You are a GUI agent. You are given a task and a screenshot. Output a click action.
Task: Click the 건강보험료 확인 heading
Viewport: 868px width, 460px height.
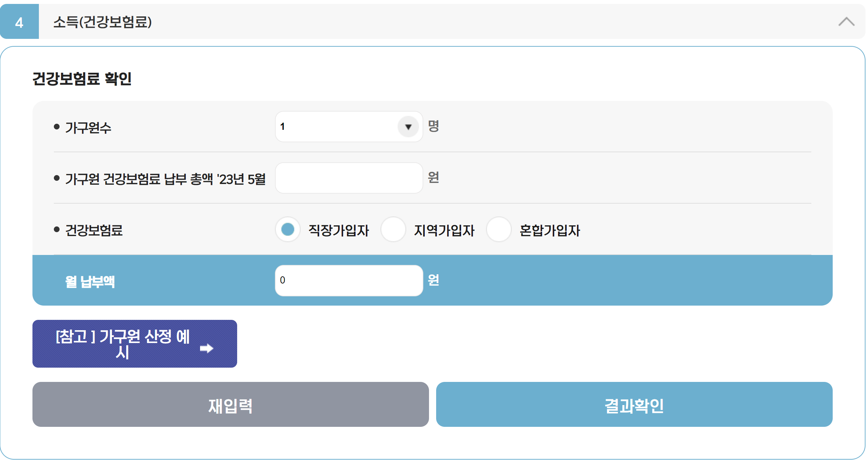click(82, 79)
